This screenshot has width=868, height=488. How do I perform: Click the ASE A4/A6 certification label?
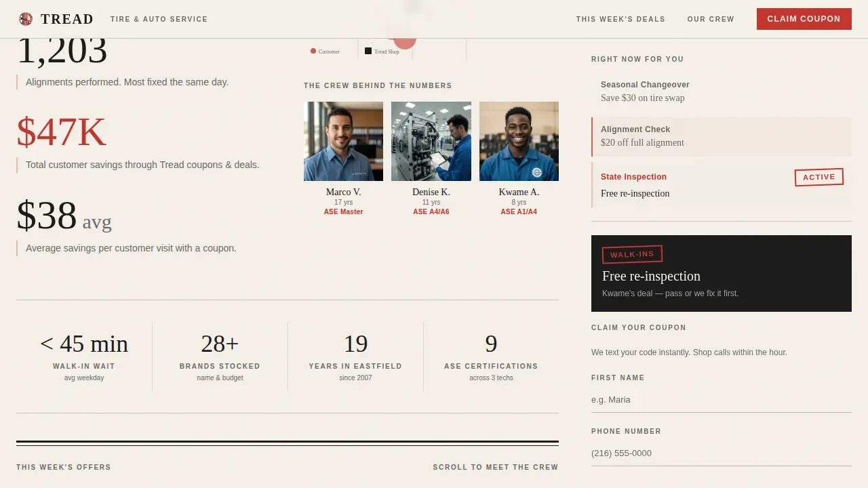(x=431, y=211)
